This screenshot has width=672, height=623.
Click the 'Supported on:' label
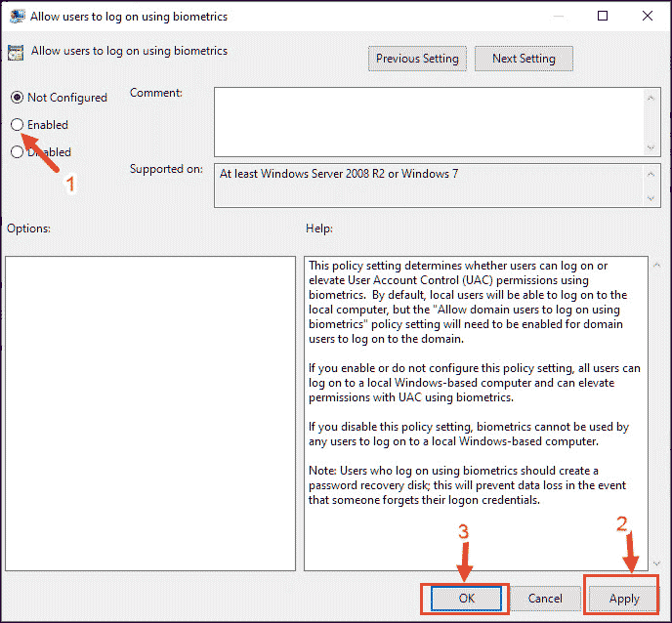point(166,169)
